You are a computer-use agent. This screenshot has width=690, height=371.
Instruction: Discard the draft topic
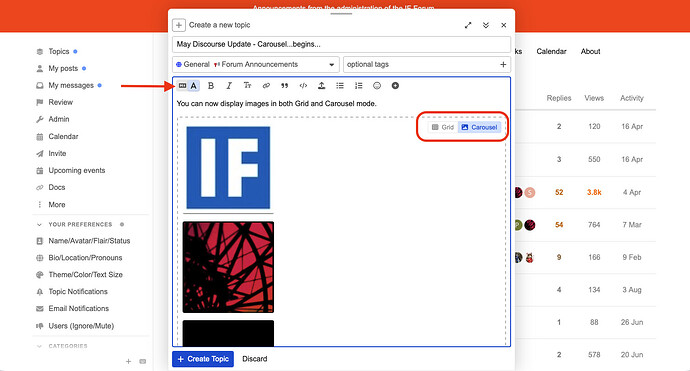click(x=254, y=359)
